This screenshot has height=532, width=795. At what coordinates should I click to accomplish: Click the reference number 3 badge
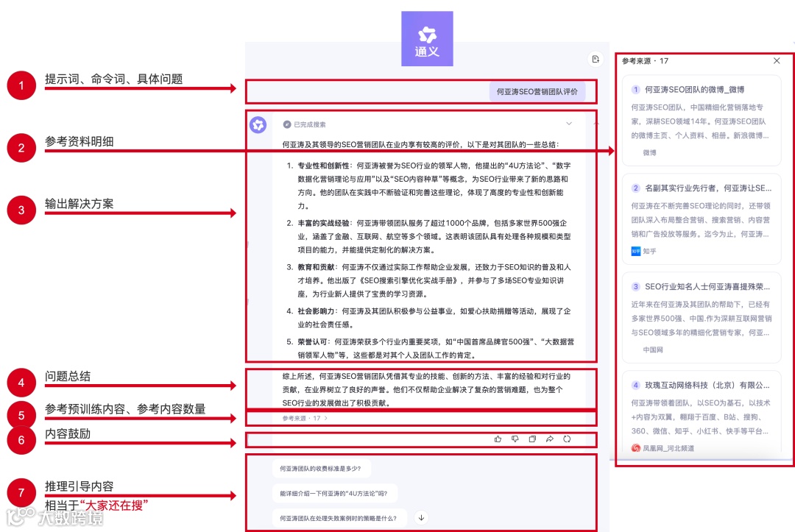coord(636,287)
